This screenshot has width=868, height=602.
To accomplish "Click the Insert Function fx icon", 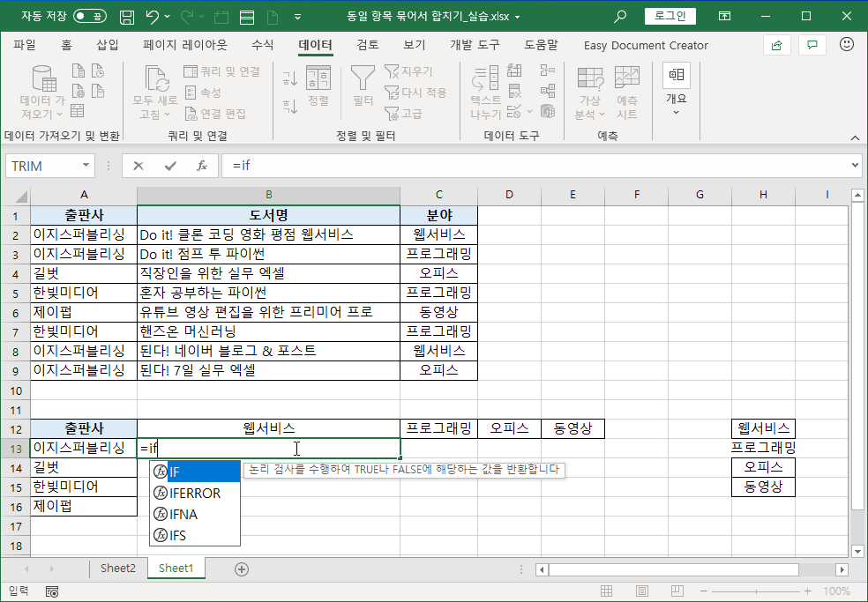I will click(x=202, y=166).
